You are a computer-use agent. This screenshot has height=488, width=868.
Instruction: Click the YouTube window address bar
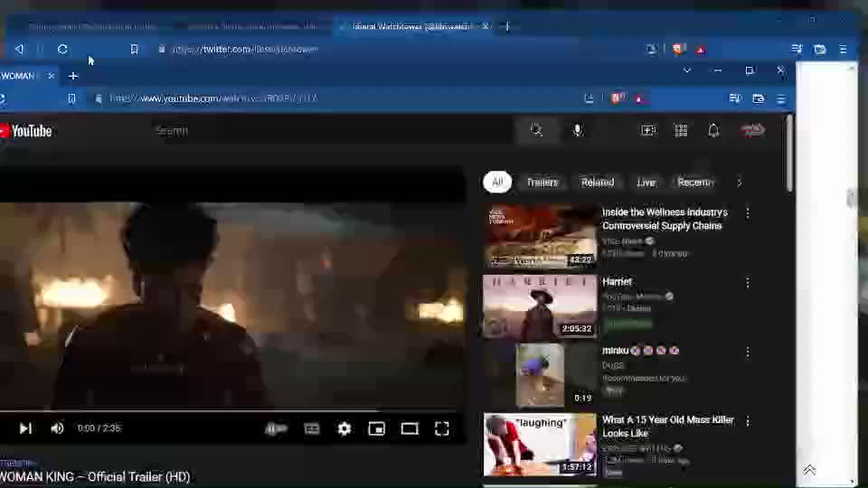[337, 99]
